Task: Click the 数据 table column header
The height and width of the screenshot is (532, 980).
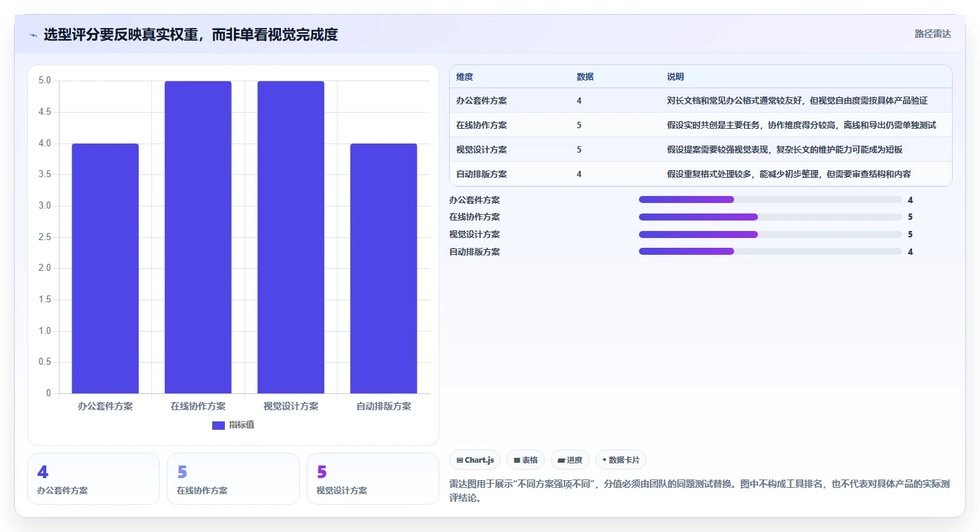Action: [585, 77]
